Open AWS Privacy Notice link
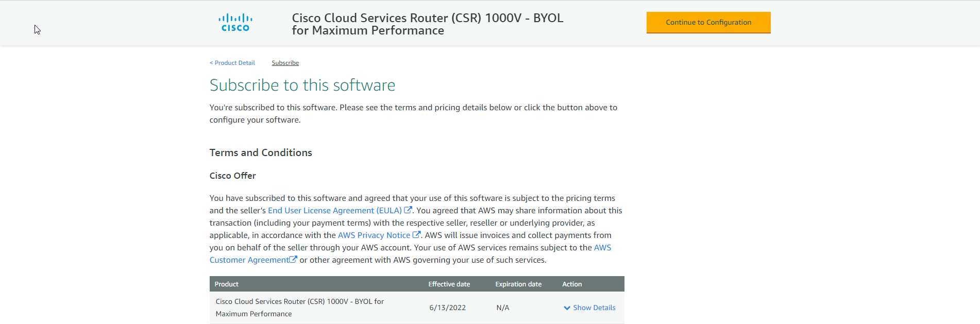Screen dimensions: 980x324 [374, 235]
